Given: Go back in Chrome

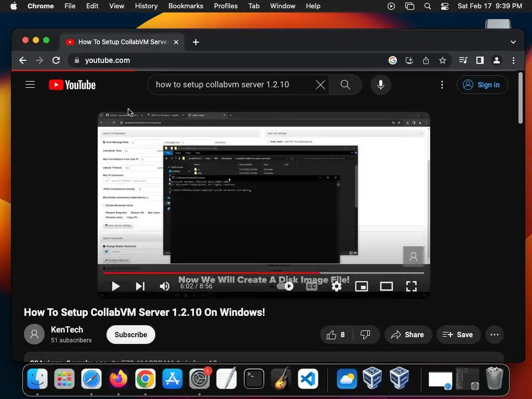Looking at the screenshot, I should tap(23, 60).
